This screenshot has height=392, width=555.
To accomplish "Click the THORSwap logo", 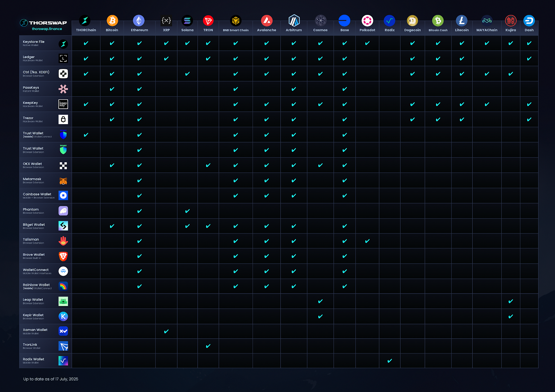I will pyautogui.click(x=43, y=23).
